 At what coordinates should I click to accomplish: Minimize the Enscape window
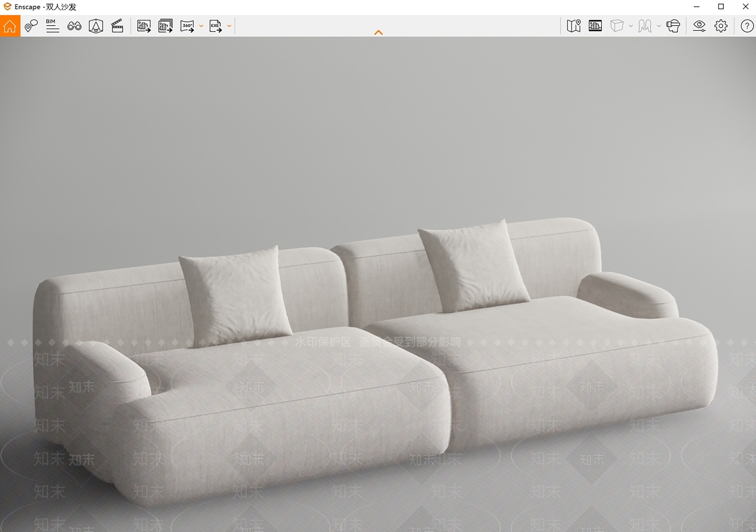pos(696,7)
